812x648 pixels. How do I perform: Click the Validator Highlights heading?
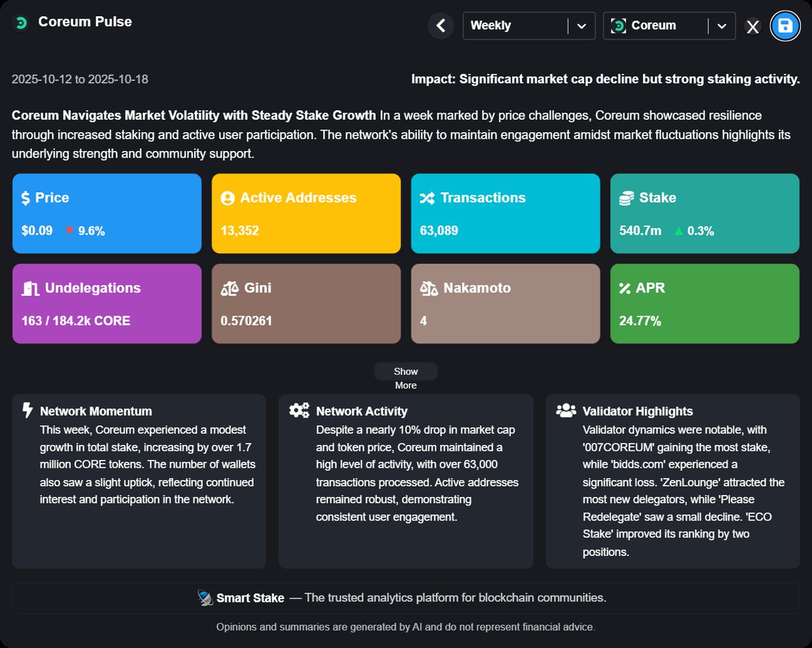638,411
